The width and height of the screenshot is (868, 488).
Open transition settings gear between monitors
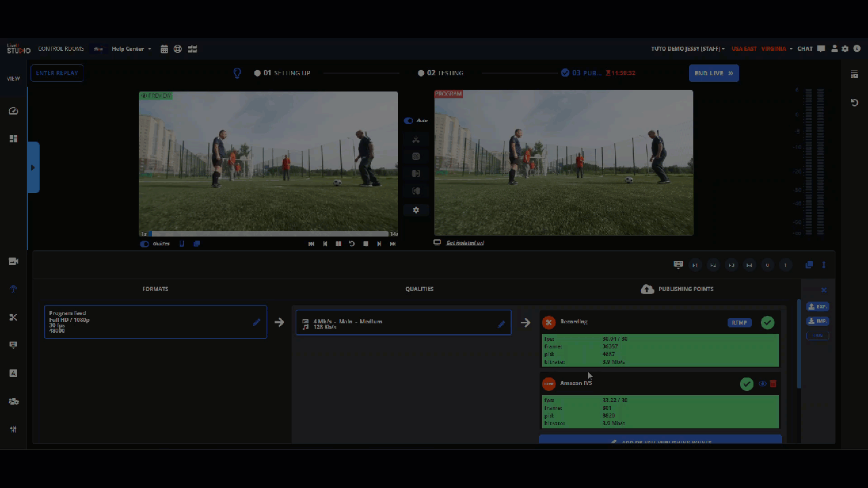tap(416, 210)
